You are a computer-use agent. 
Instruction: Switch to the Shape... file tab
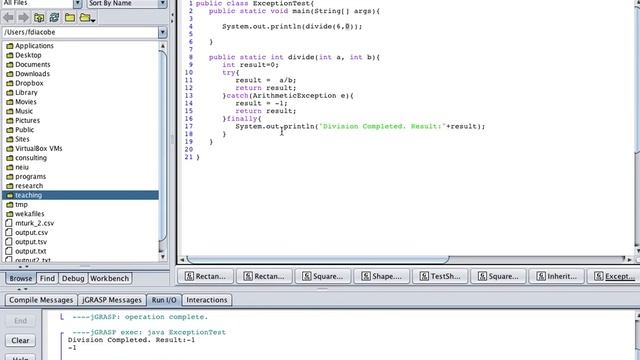382,276
